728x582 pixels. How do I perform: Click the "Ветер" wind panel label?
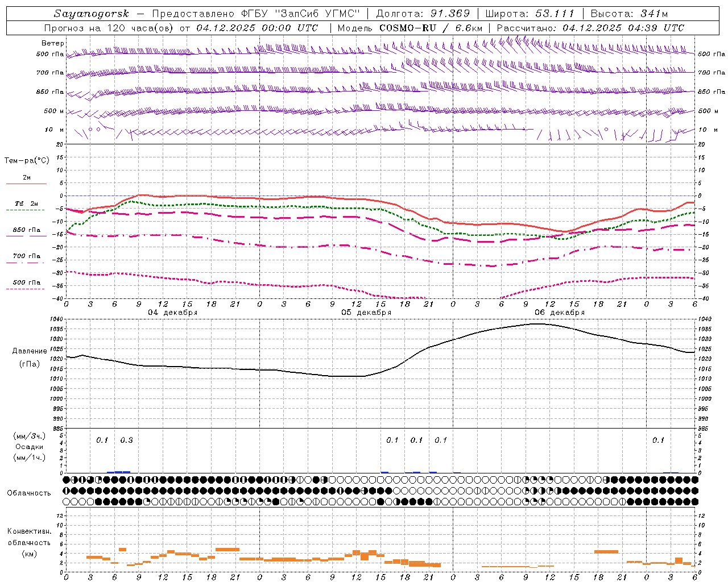coord(53,43)
